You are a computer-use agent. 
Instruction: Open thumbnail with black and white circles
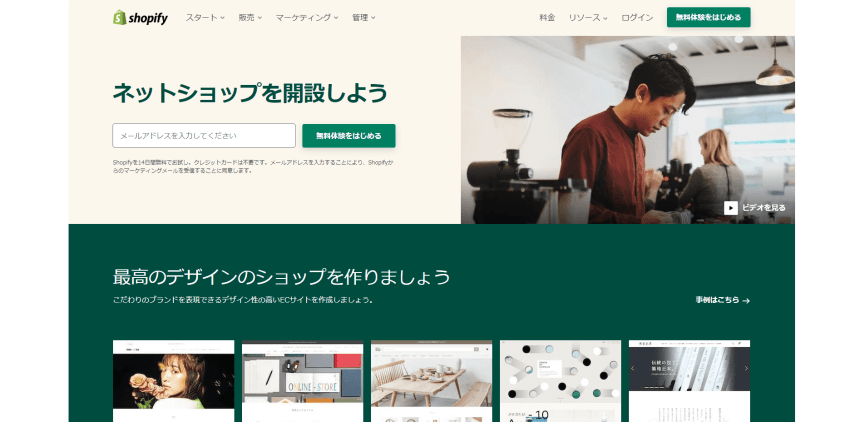[561, 381]
